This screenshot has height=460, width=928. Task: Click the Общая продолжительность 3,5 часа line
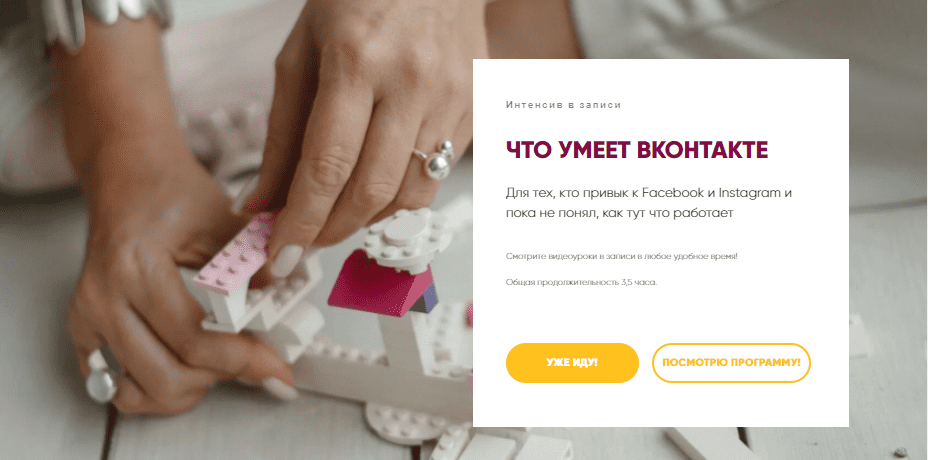[x=581, y=282]
